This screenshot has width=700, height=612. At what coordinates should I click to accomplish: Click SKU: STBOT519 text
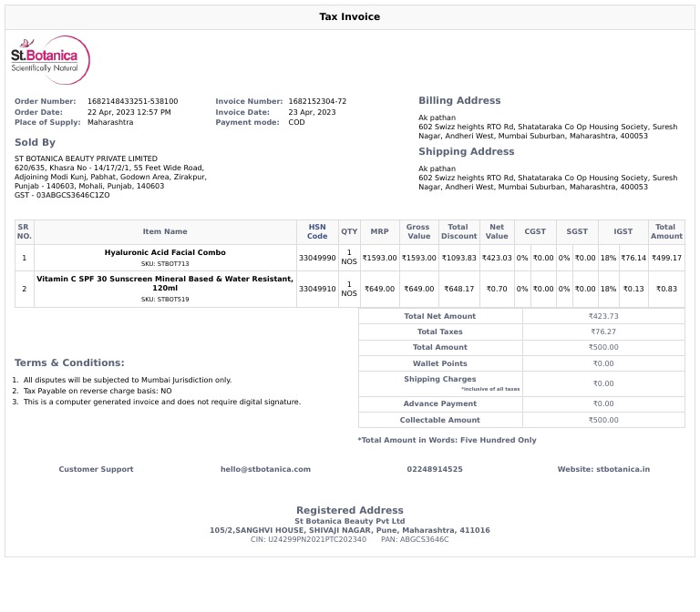tap(165, 300)
